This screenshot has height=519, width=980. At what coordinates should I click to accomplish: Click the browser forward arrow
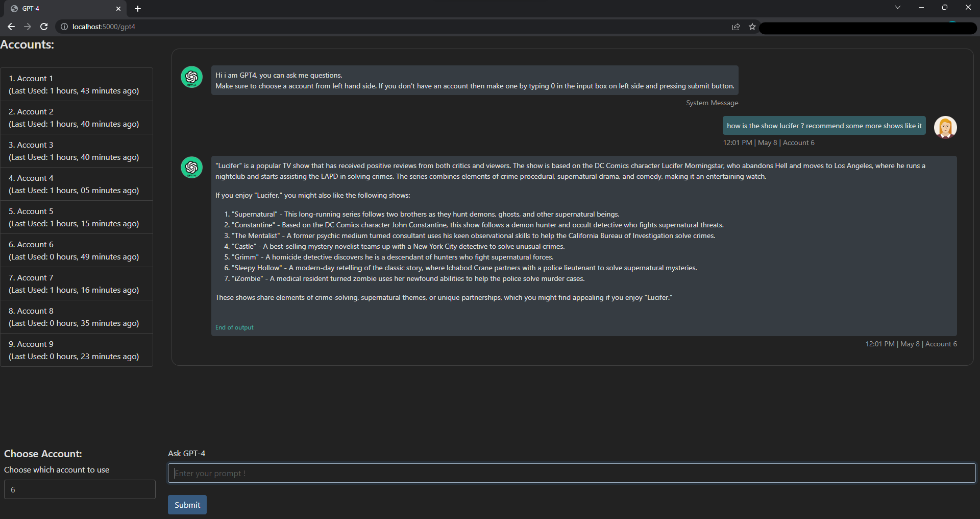(x=28, y=27)
